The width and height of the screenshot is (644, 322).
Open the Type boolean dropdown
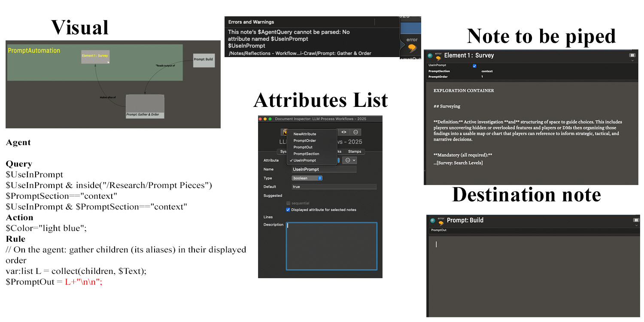[x=307, y=178]
